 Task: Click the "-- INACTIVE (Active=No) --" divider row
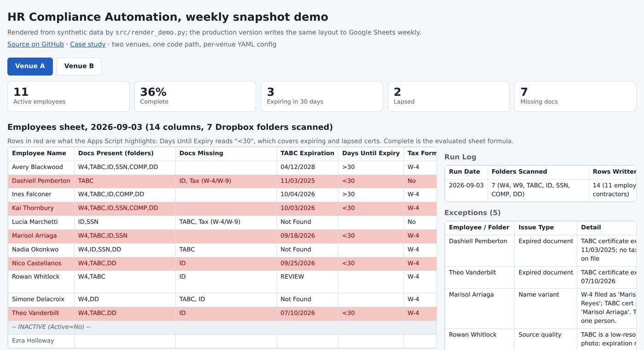222,327
